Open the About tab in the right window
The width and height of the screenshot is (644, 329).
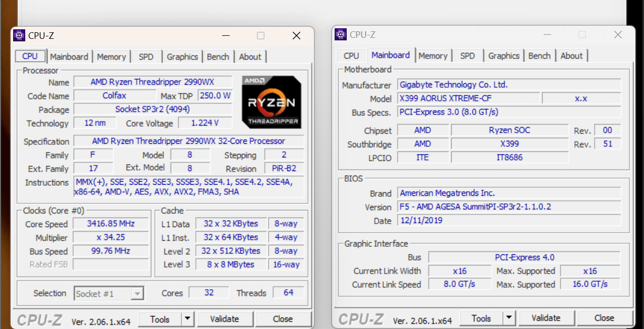572,56
